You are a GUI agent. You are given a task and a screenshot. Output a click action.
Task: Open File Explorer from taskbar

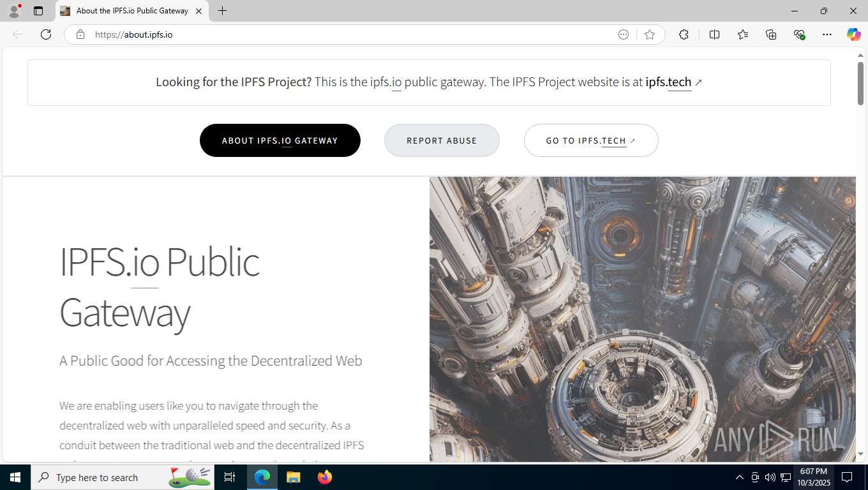(x=293, y=477)
